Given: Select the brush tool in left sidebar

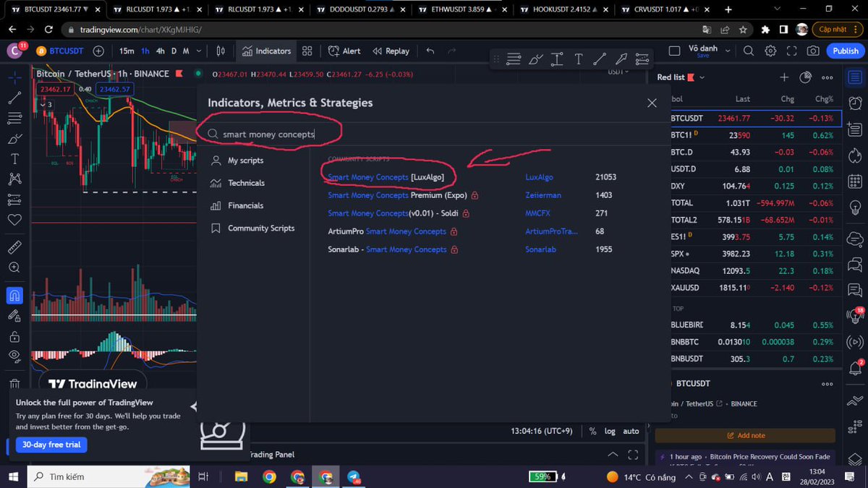Looking at the screenshot, I should (14, 138).
